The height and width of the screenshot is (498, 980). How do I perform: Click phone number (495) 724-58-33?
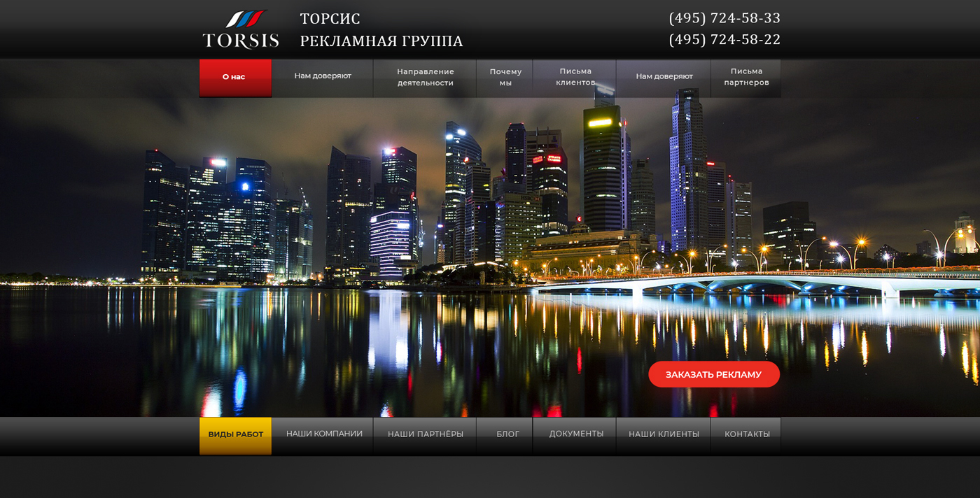(724, 18)
